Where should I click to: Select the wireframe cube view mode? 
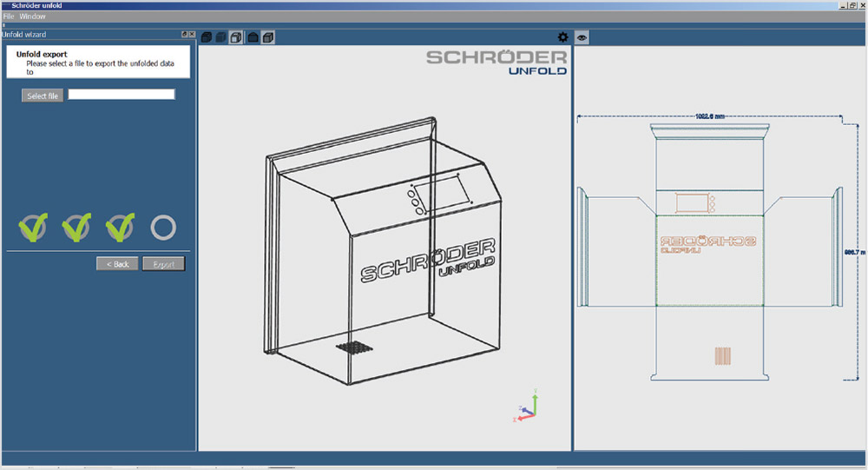point(236,37)
